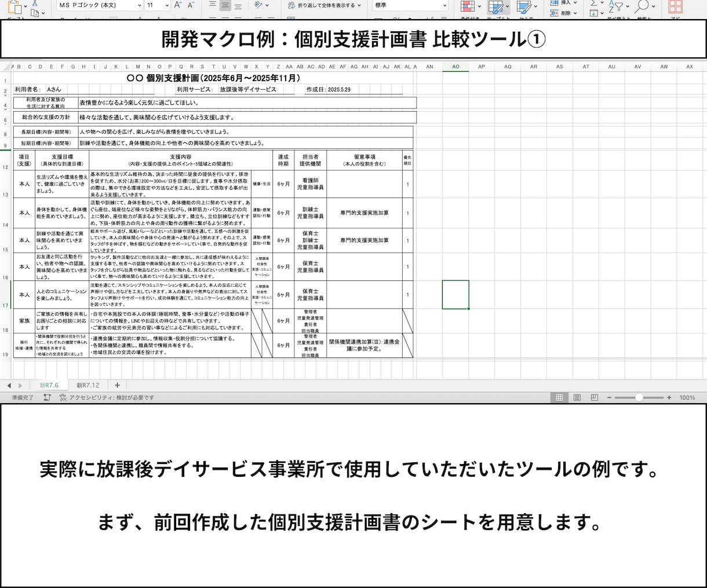Click the text orientation icon

[x=258, y=5]
